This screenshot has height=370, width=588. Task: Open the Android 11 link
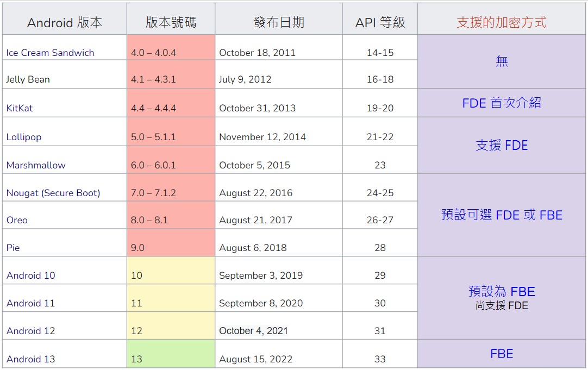point(31,303)
